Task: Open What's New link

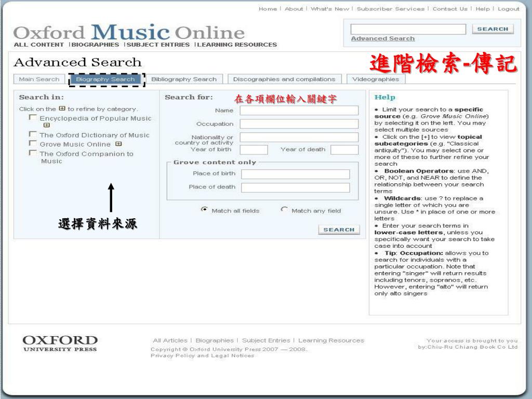Action: tap(330, 9)
